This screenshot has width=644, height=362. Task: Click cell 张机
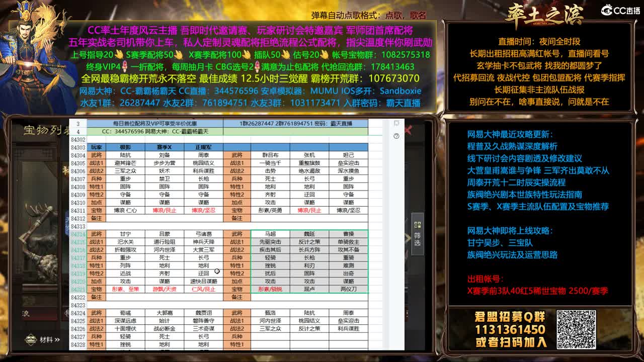[309, 155]
